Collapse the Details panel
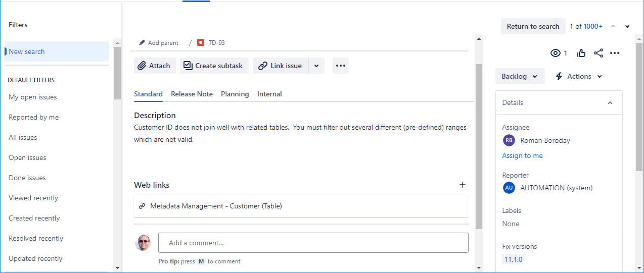The width and height of the screenshot is (644, 273). [610, 102]
